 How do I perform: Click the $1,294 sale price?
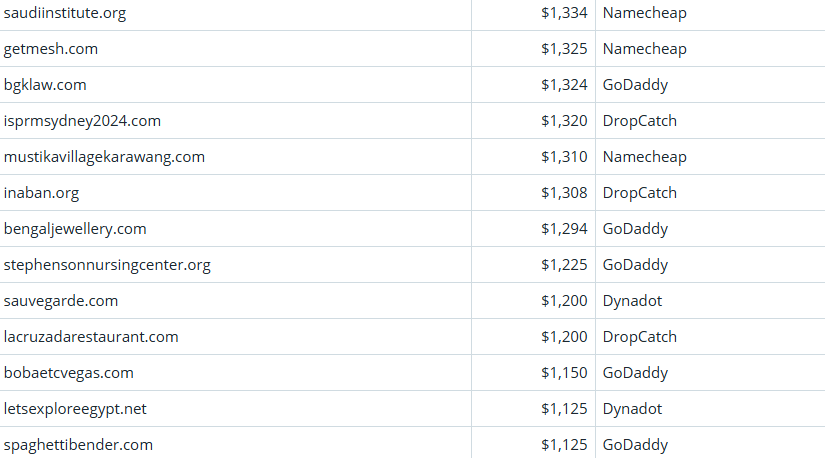point(564,229)
